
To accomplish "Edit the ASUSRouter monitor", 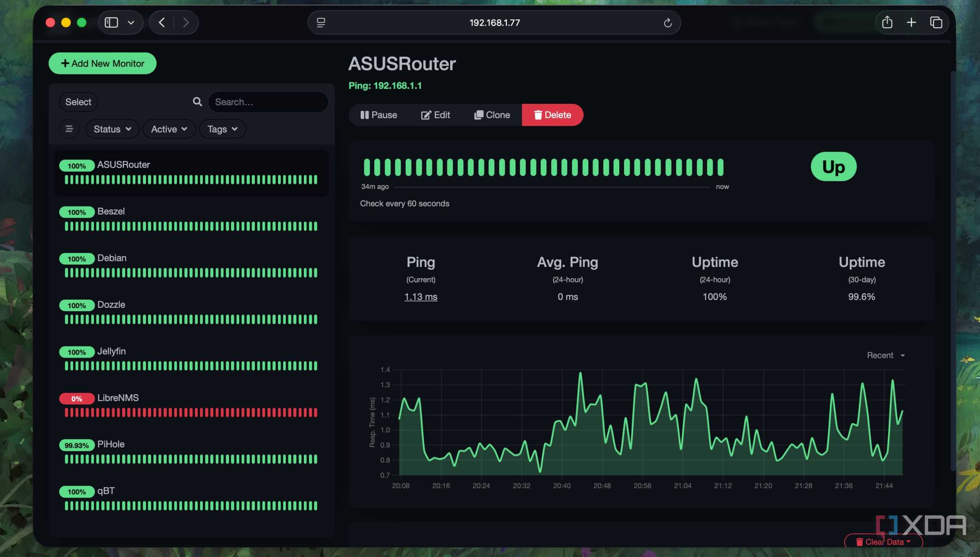I will [436, 115].
